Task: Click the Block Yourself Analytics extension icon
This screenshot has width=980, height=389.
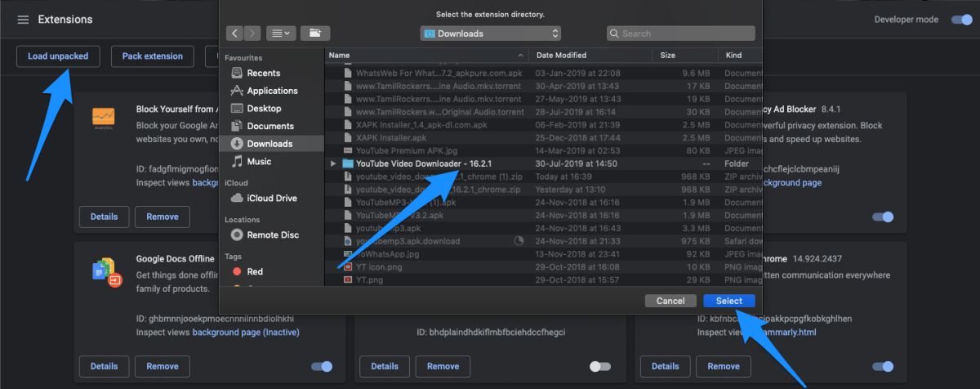Action: (x=104, y=117)
